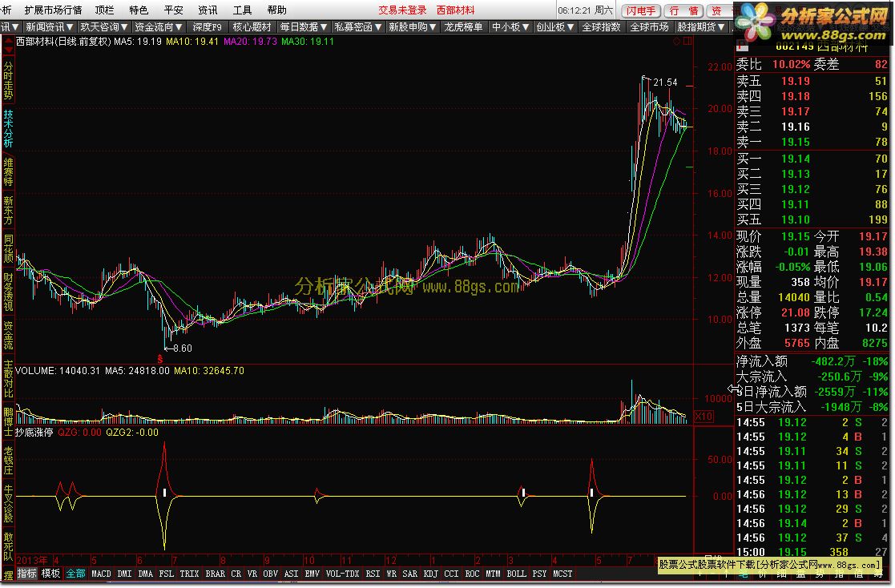Viewport: 895px width, 588px height.
Task: Select KDJ indicator
Action: (x=430, y=573)
